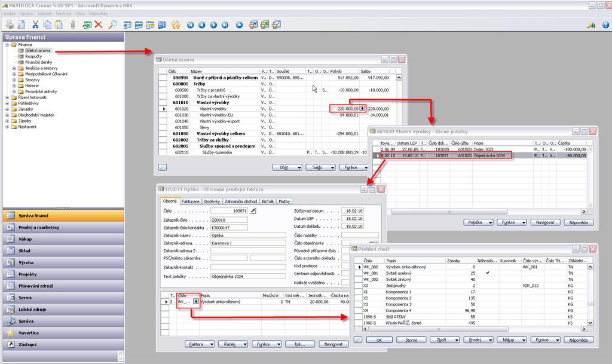Click horizontal scrollbar in Věcné položky window
Viewport: 612px width, 364px height.
pos(449,212)
